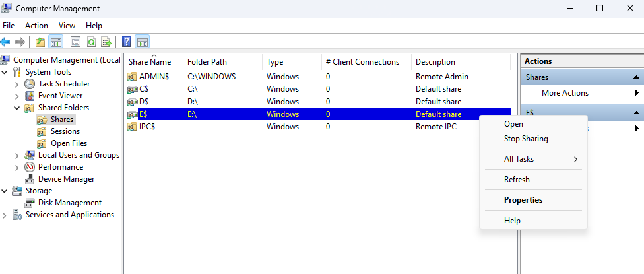Click the Export List toolbar icon
644x274 pixels.
click(106, 42)
